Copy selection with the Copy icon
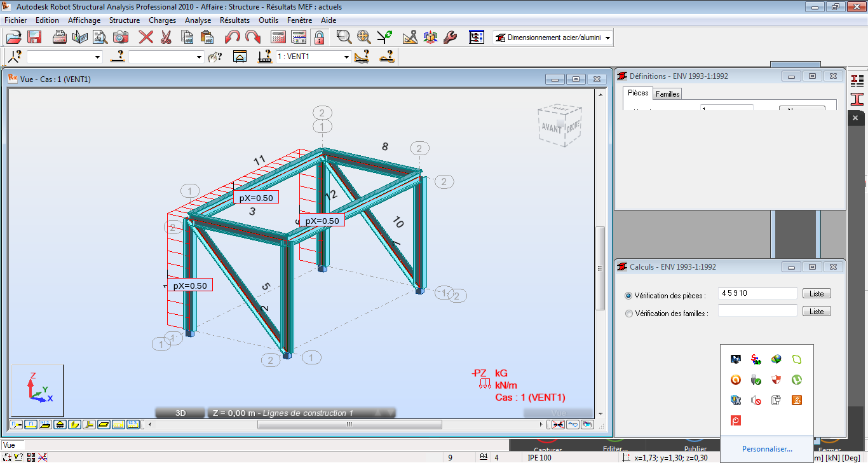 [x=186, y=37]
